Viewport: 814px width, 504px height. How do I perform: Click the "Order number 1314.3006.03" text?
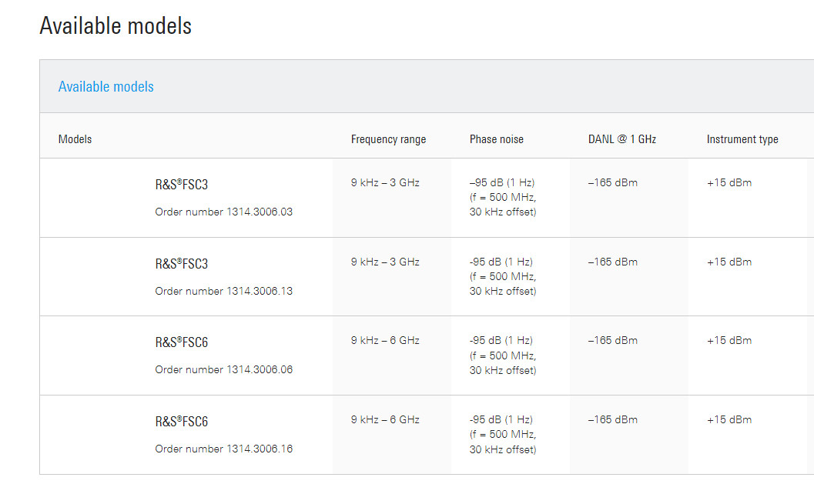(223, 212)
